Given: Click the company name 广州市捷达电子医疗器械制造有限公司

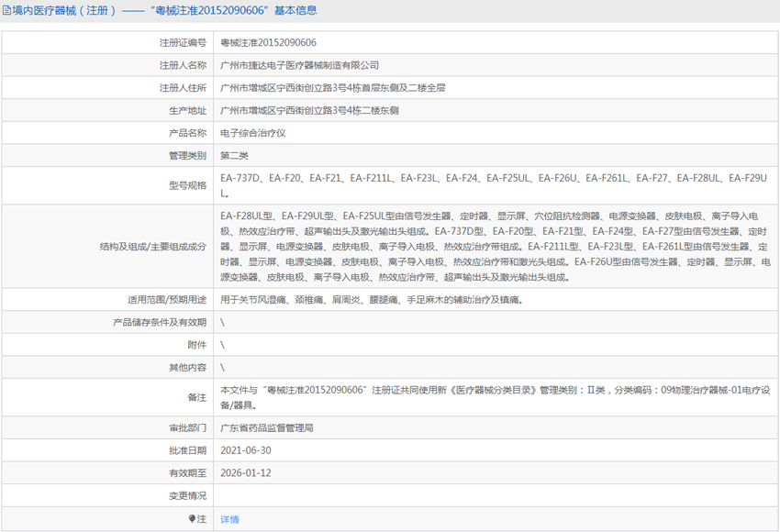Looking at the screenshot, I should pos(299,65).
